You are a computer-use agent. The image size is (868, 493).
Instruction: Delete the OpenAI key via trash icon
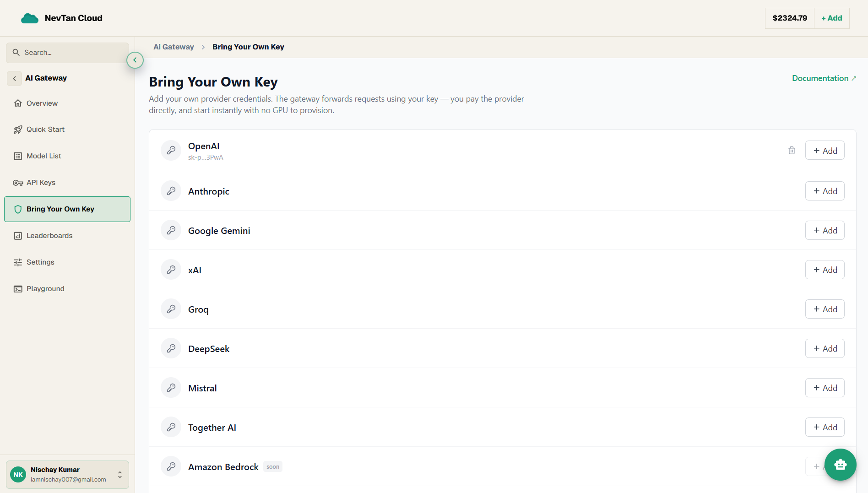point(792,150)
